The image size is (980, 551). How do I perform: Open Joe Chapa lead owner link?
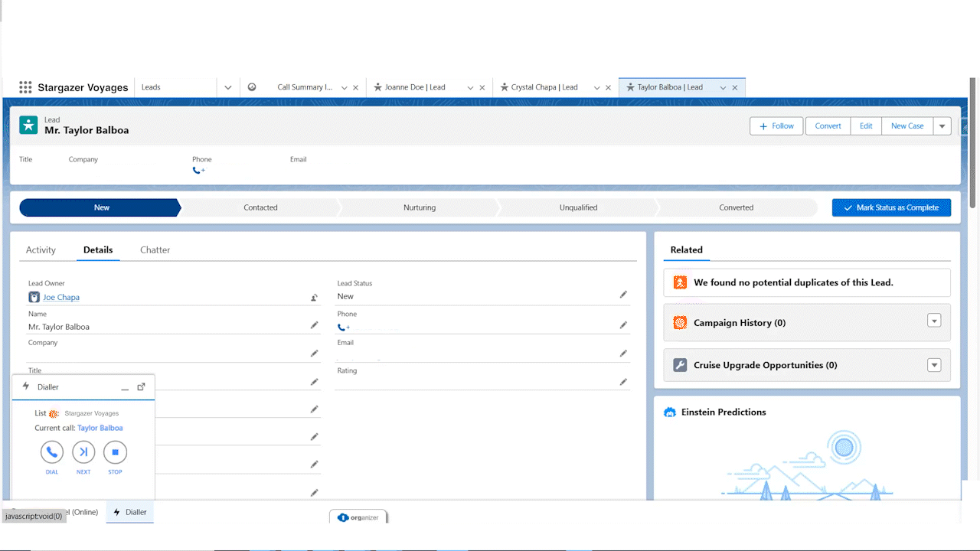pyautogui.click(x=61, y=298)
